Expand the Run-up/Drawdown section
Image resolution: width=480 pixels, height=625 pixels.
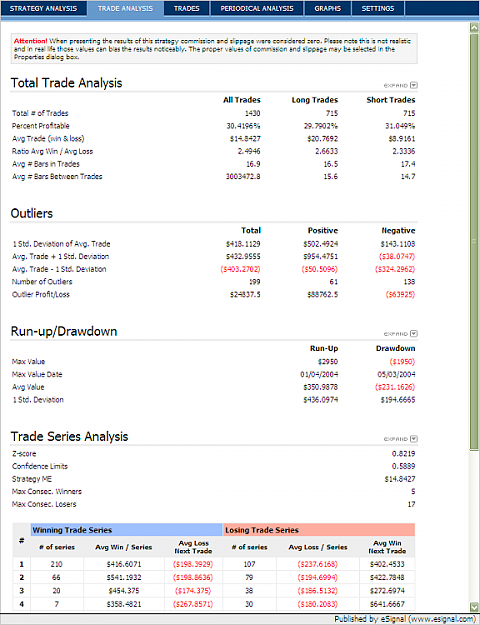(x=400, y=334)
